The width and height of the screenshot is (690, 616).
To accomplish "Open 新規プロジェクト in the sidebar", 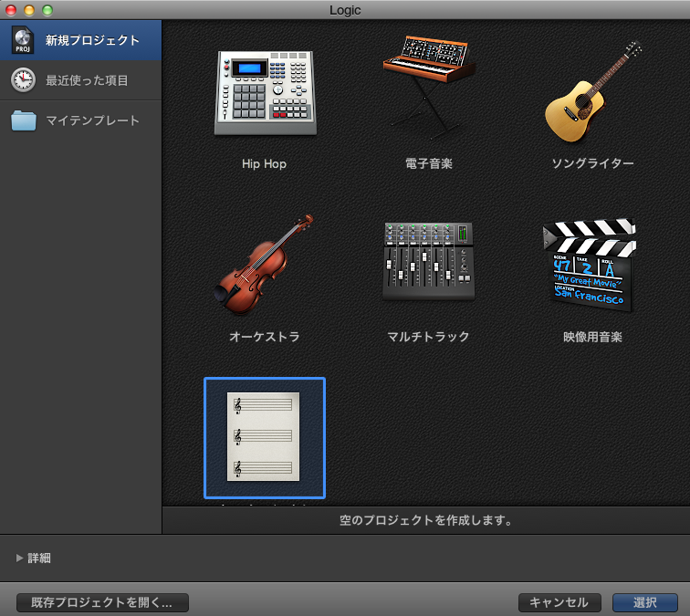I will point(80,40).
